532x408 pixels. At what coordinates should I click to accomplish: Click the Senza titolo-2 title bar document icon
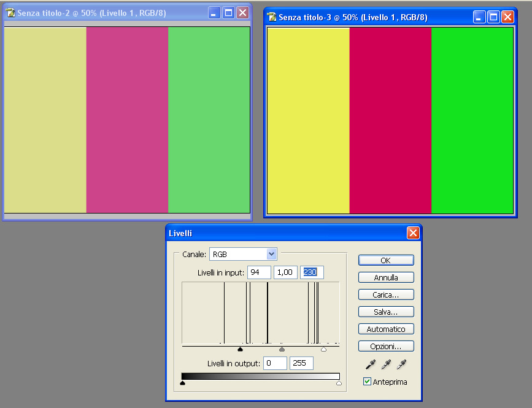point(10,12)
